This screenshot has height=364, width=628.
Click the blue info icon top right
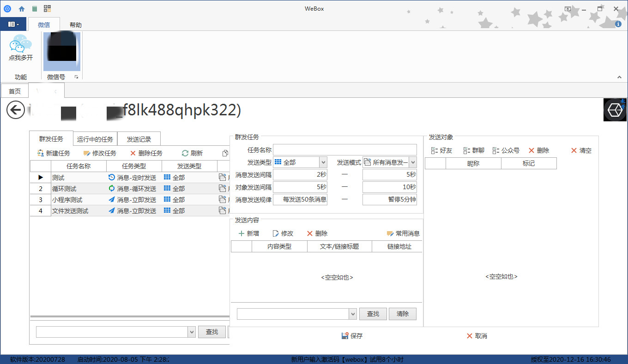(618, 24)
